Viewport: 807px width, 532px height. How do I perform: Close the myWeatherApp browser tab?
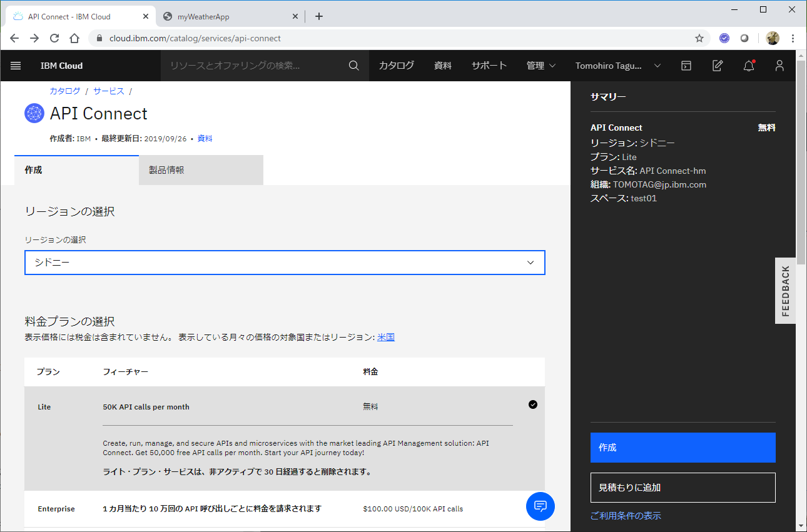coord(295,16)
